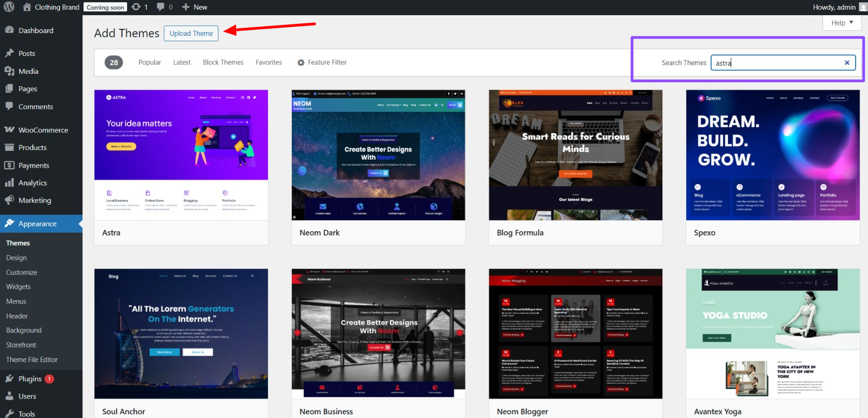Screen dimensions: 868x418
Task: Switch to the Popular filter tab
Action: coord(150,62)
